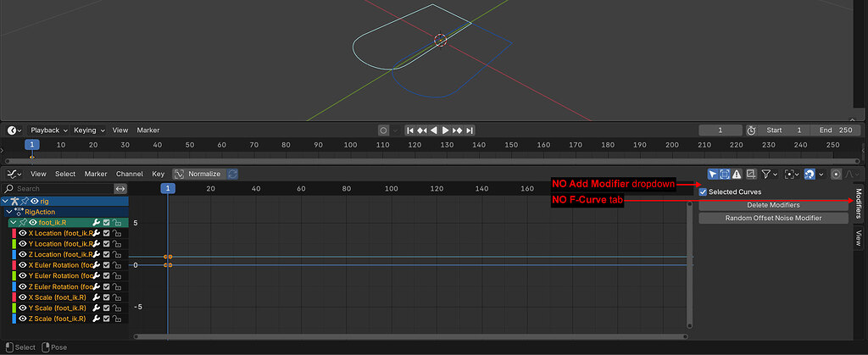This screenshot has height=355, width=868.
Task: Play the animation forward
Action: 446,130
